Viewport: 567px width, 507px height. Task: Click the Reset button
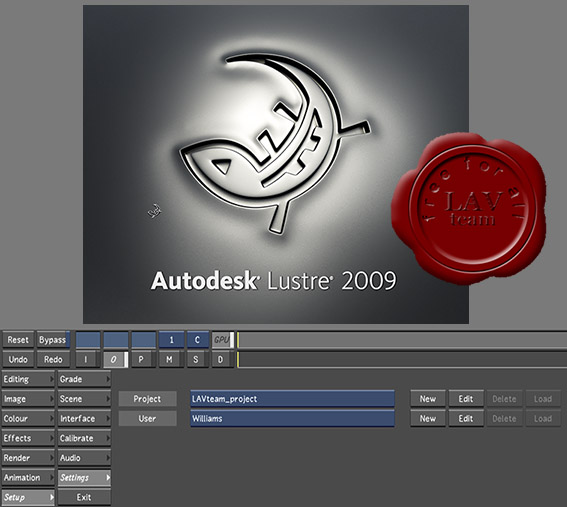tap(18, 340)
